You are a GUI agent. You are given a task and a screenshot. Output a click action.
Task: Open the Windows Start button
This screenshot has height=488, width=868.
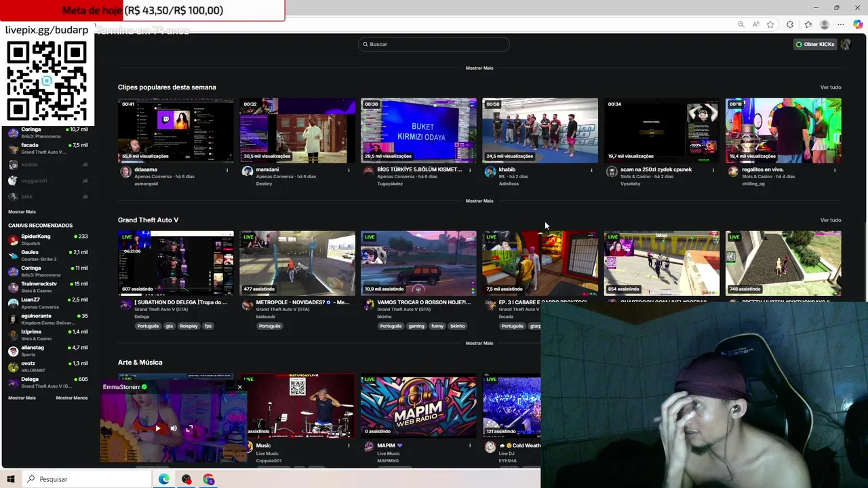click(x=11, y=479)
